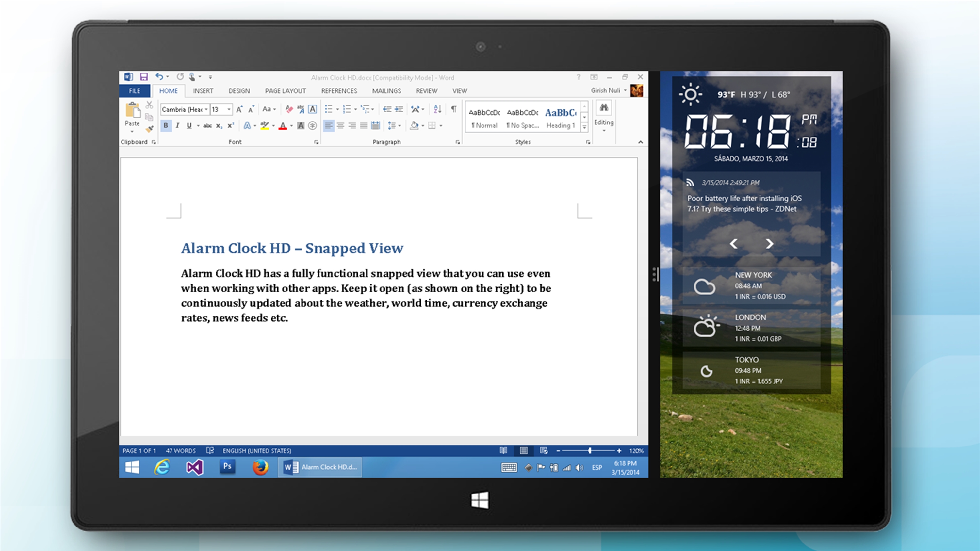Click the Format Painter brush icon

point(149,129)
